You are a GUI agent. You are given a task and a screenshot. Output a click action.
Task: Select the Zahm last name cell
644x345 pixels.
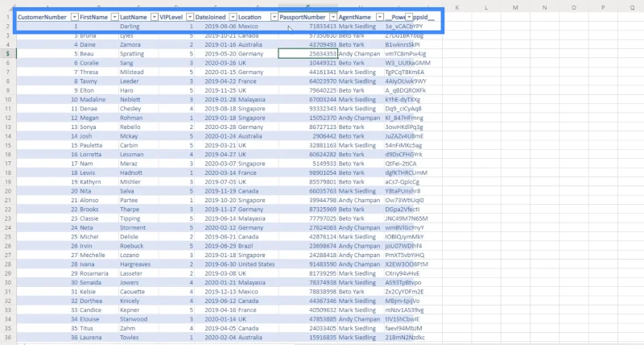[138, 328]
